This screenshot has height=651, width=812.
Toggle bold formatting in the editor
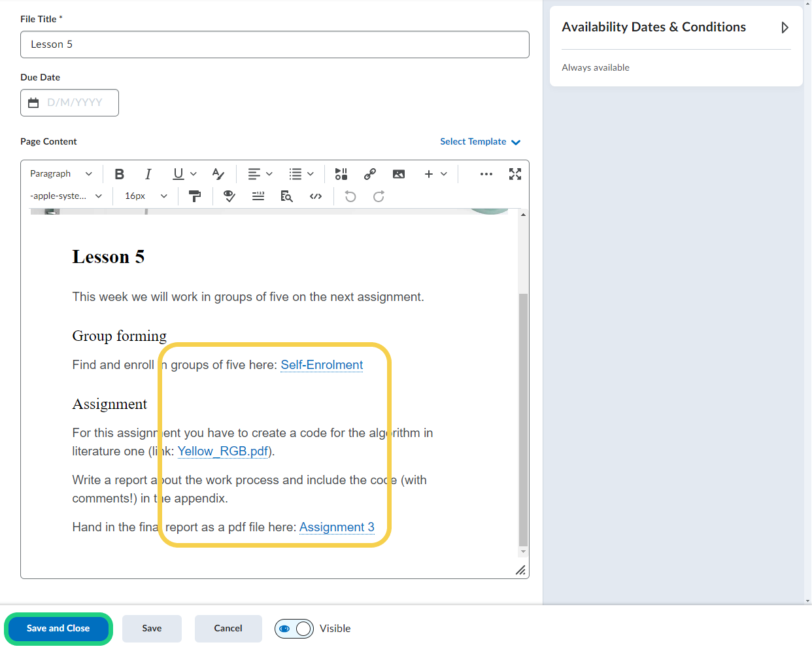[119, 174]
